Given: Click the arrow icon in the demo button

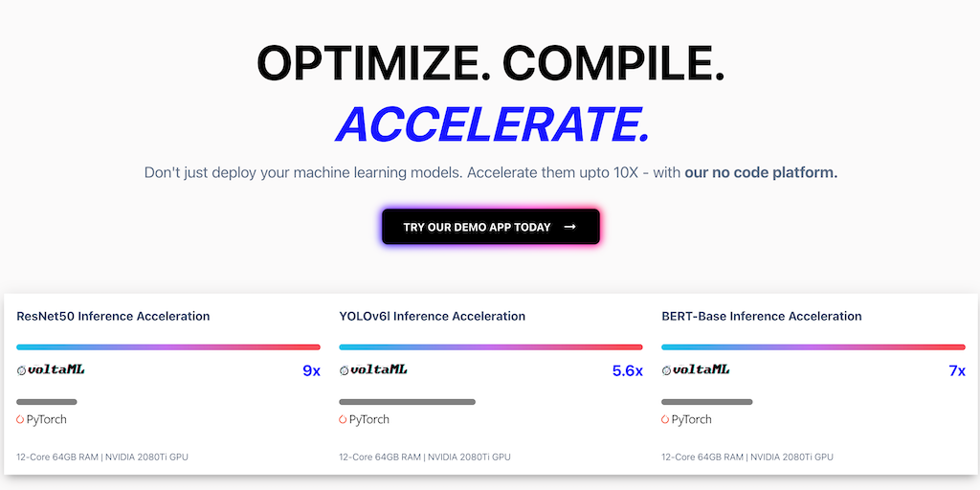Looking at the screenshot, I should 570,227.
